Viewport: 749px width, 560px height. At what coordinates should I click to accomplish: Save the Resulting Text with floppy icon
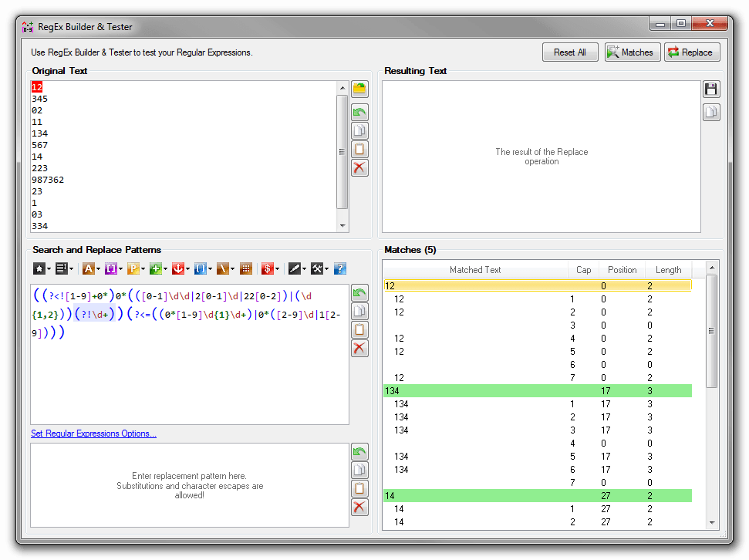tap(711, 89)
